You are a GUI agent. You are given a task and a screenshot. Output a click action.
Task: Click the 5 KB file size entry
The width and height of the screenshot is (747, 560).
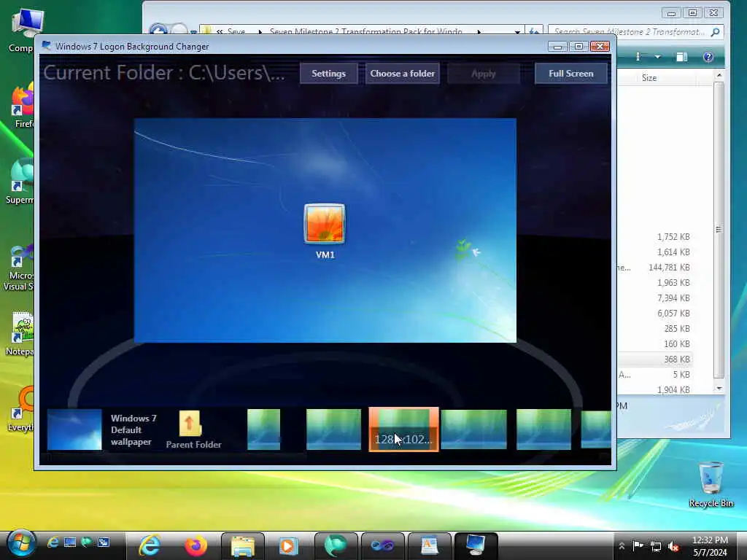click(681, 374)
